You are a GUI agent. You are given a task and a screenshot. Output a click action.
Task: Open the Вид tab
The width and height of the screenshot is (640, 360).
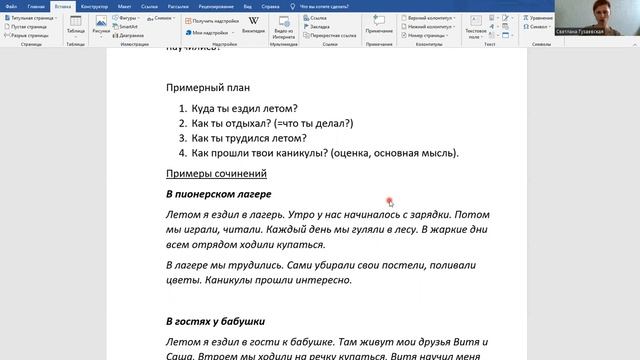pyautogui.click(x=247, y=7)
